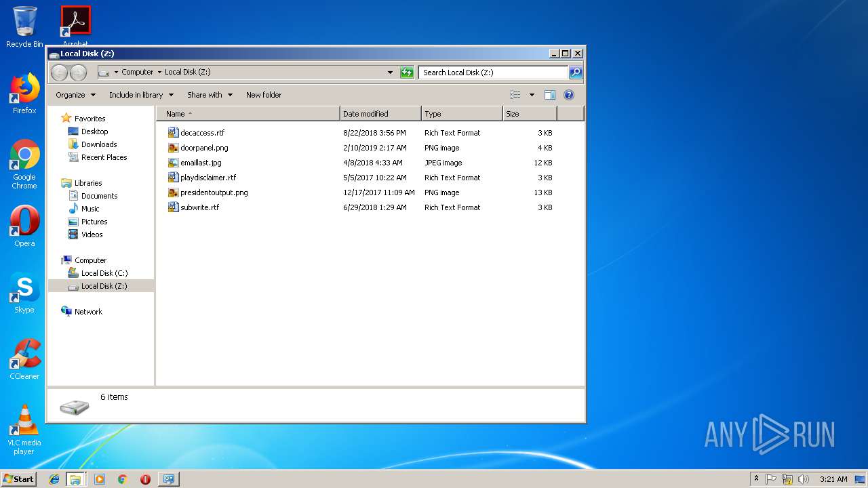Click the Opera taskbar icon

(145, 479)
